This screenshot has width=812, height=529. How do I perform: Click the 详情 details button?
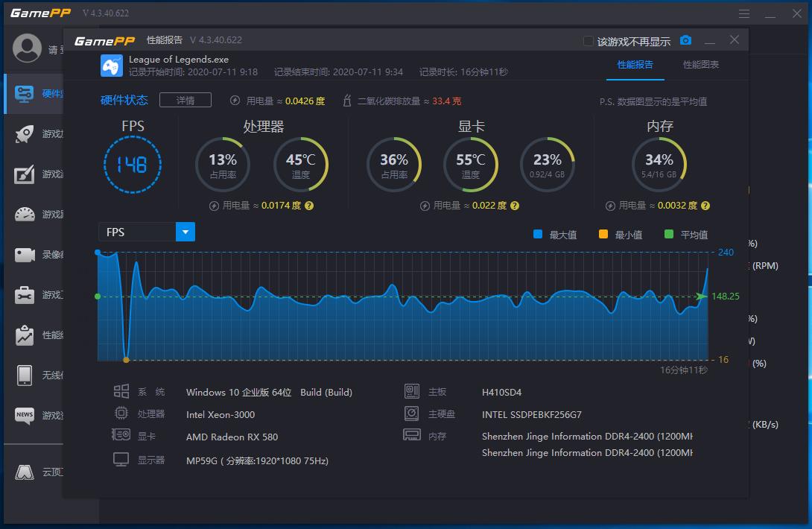click(185, 99)
